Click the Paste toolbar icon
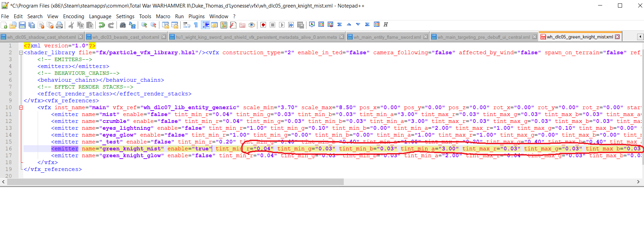 coord(90,25)
